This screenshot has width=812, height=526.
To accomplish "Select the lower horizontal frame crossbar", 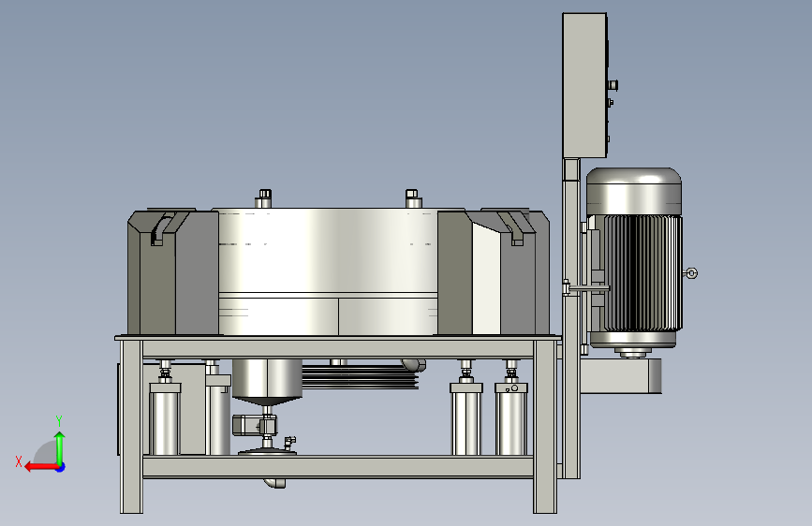I will (338, 466).
